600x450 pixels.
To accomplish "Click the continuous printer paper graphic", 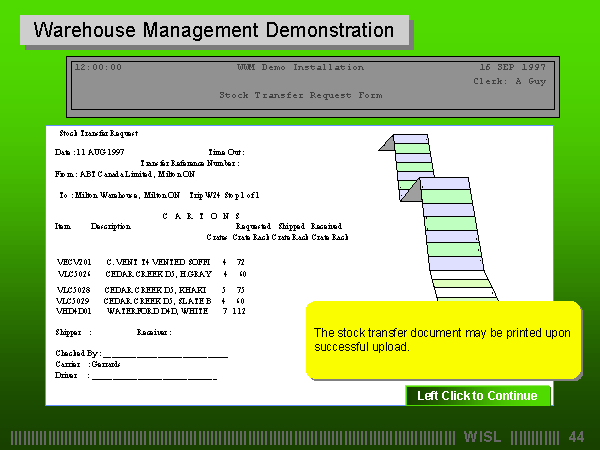I will (x=440, y=220).
